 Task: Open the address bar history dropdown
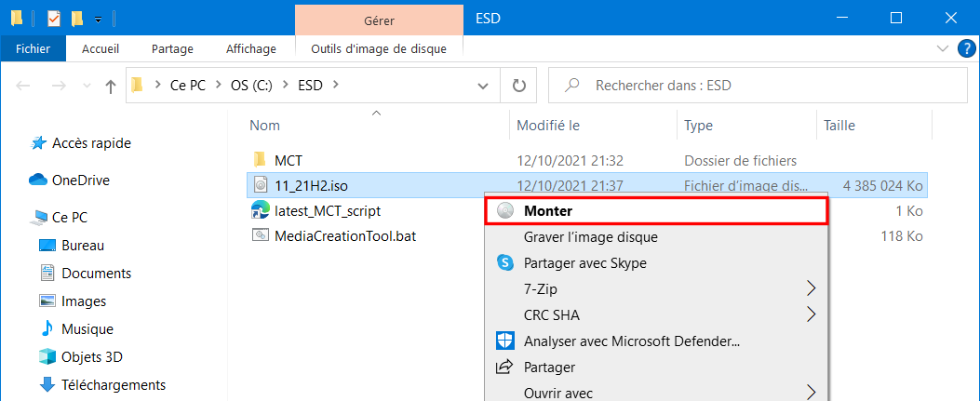pyautogui.click(x=483, y=86)
